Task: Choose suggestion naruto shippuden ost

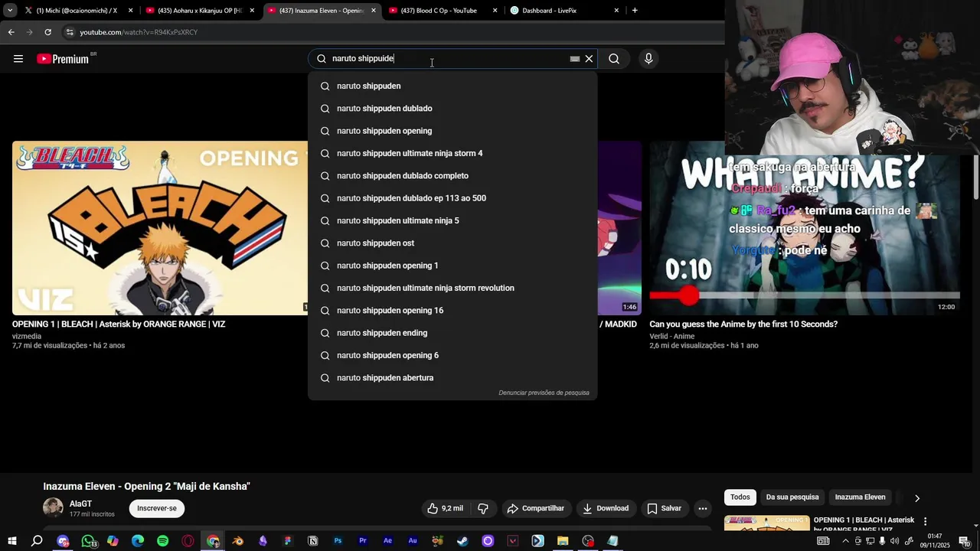Action: [x=452, y=243]
